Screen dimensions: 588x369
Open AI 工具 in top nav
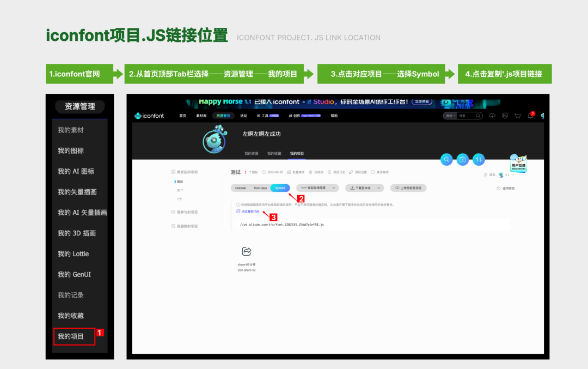pyautogui.click(x=268, y=116)
